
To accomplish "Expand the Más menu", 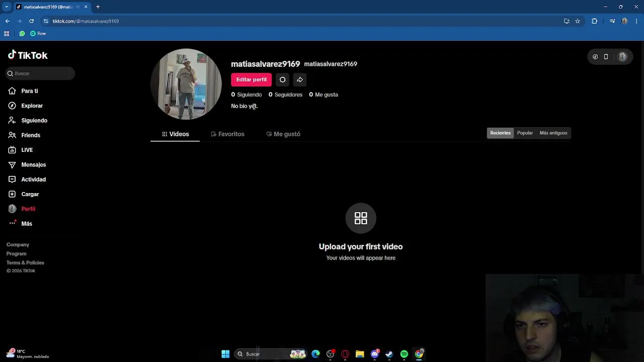I will tap(20, 224).
